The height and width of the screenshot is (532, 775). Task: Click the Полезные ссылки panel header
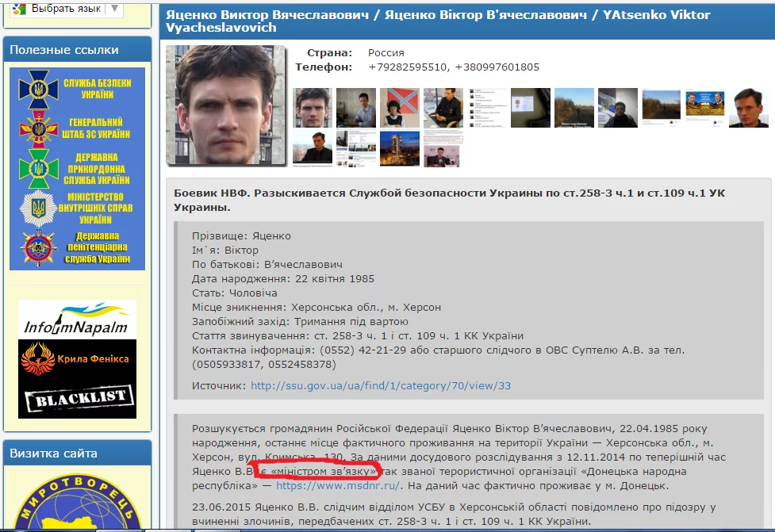(77, 49)
